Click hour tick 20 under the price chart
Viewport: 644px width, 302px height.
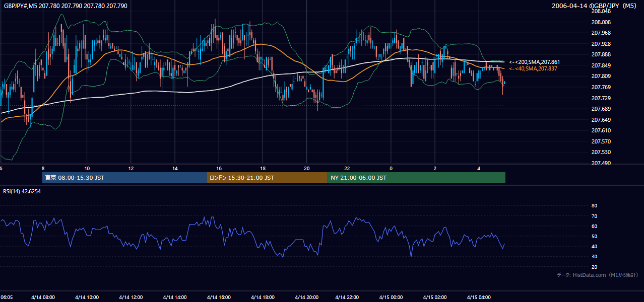click(306, 168)
